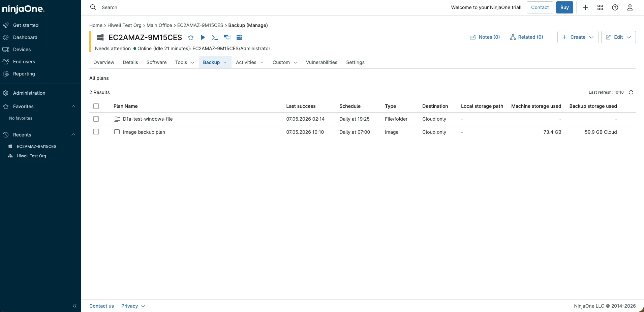Expand the Tools tab dropdown
The height and width of the screenshot is (312, 644).
192,63
